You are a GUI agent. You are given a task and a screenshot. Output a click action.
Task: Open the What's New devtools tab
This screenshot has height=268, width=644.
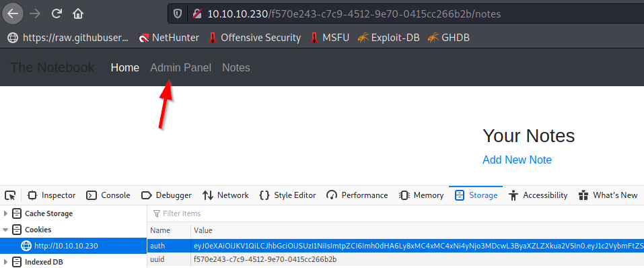(608, 195)
